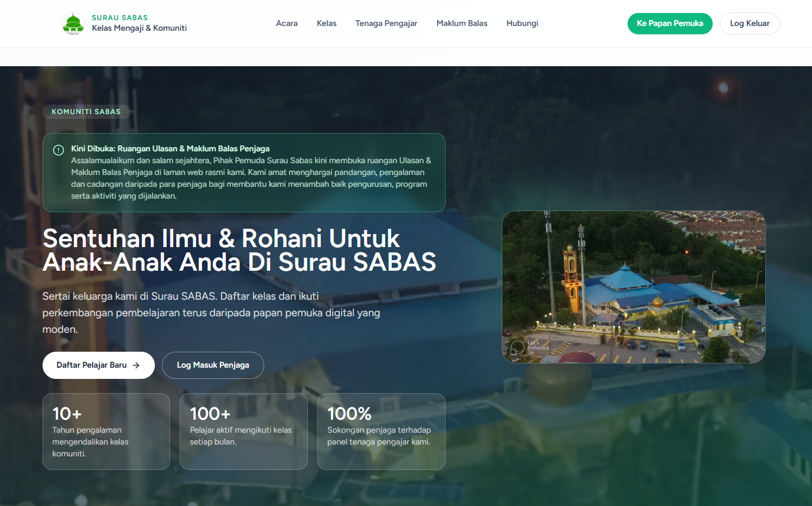This screenshot has width=812, height=506.
Task: Open the aerial surau photo
Action: [634, 287]
